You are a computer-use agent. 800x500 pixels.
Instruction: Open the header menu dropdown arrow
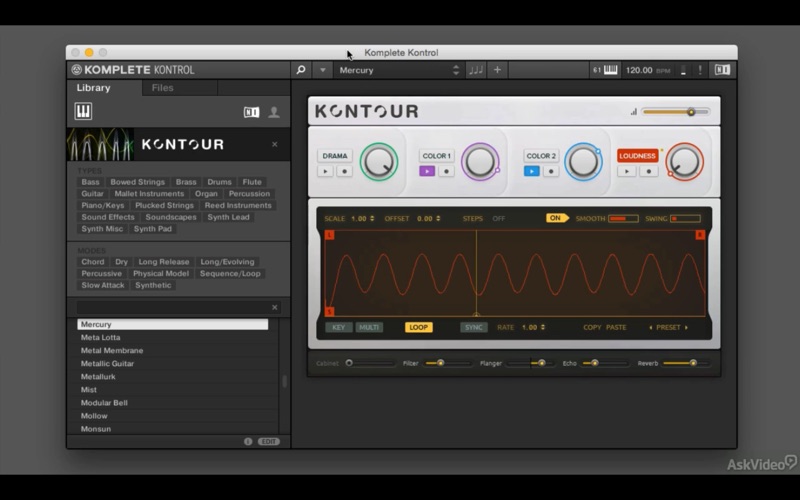tap(322, 70)
